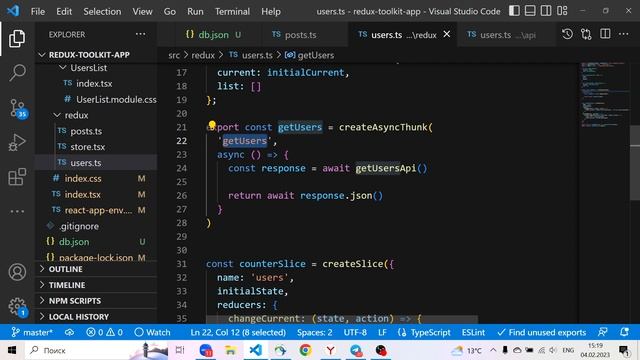
Task: Toggle the Watch status bar item
Action: pyautogui.click(x=152, y=332)
